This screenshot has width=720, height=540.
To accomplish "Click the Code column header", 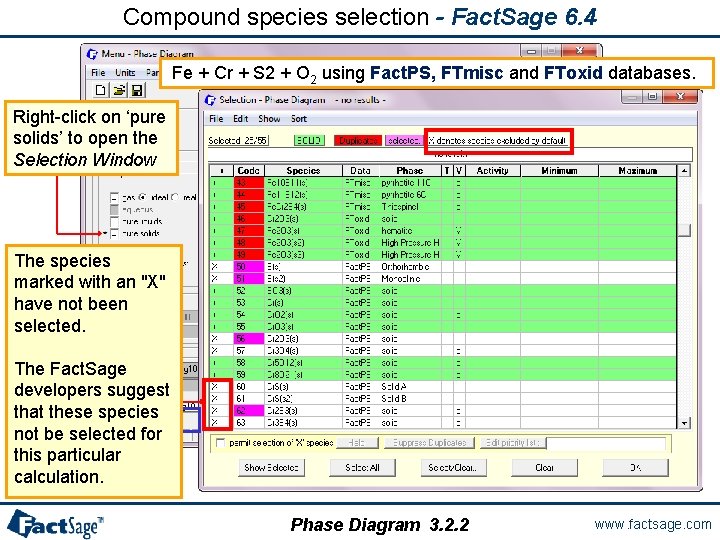I will pos(249,171).
